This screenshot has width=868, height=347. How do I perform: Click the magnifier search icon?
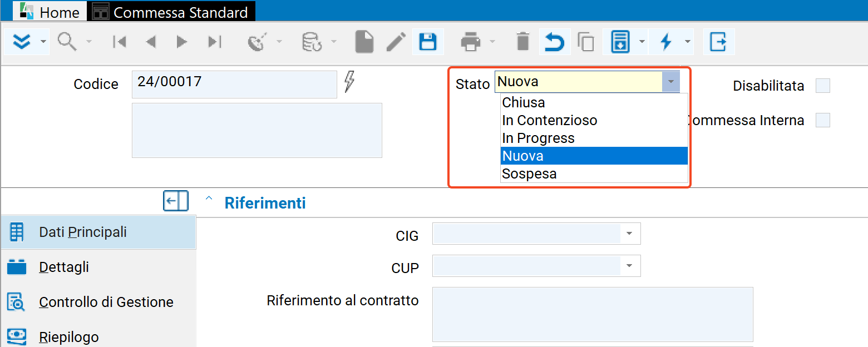coord(67,42)
